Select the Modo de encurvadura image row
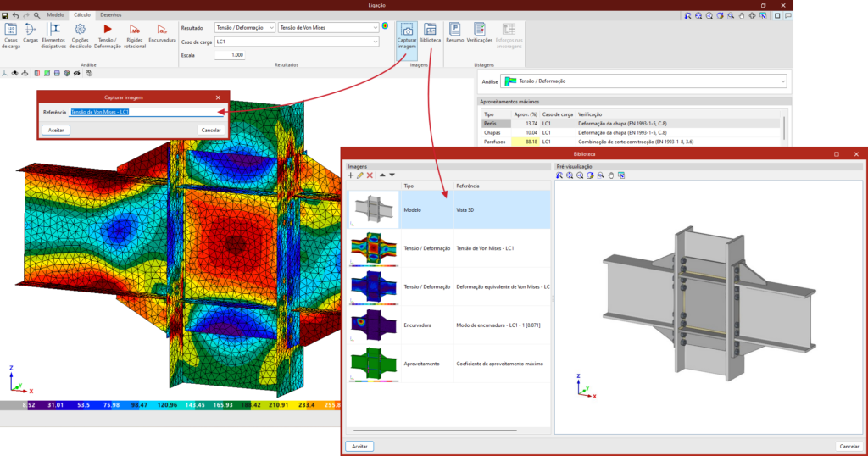The width and height of the screenshot is (868, 456). 448,325
